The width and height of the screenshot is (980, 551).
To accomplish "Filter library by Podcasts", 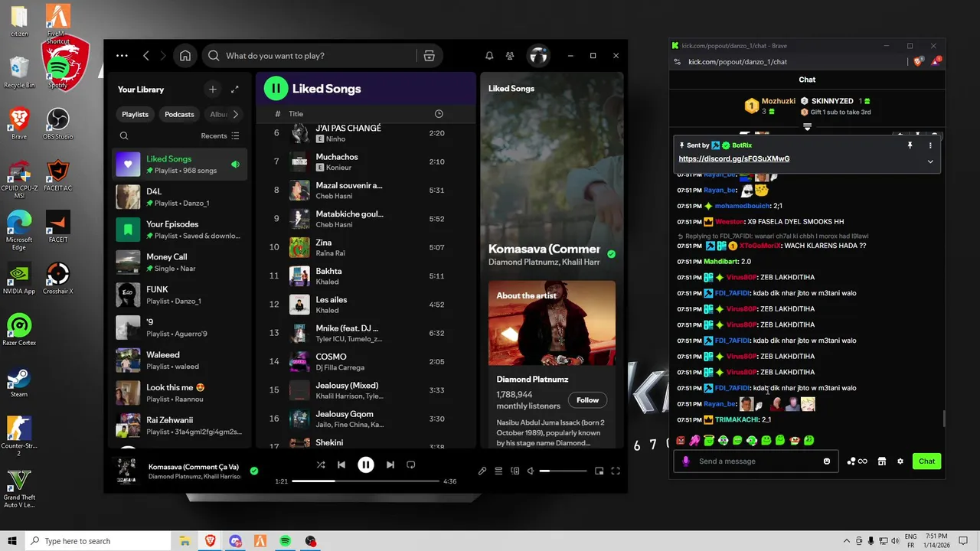I will [x=180, y=114].
